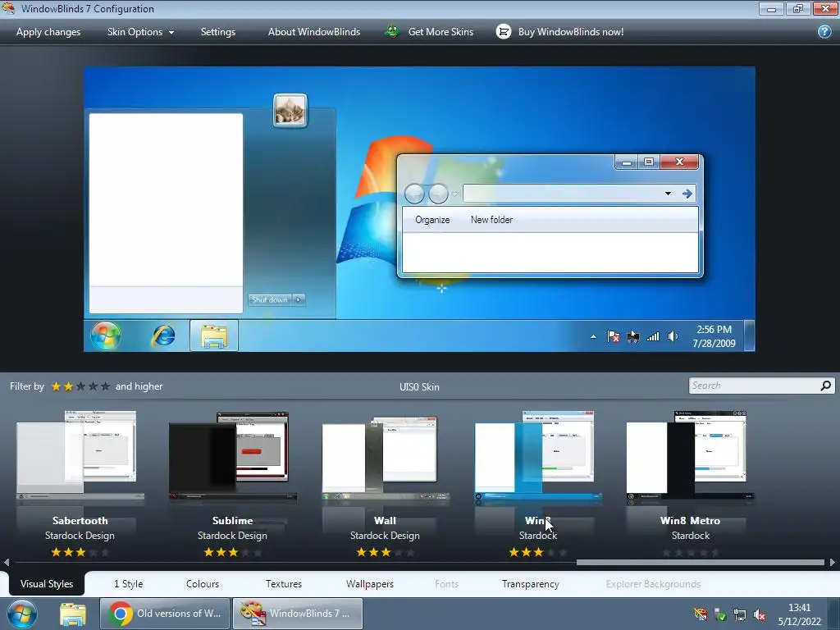840x630 pixels.
Task: Open the Windows Start button
Action: [21, 614]
